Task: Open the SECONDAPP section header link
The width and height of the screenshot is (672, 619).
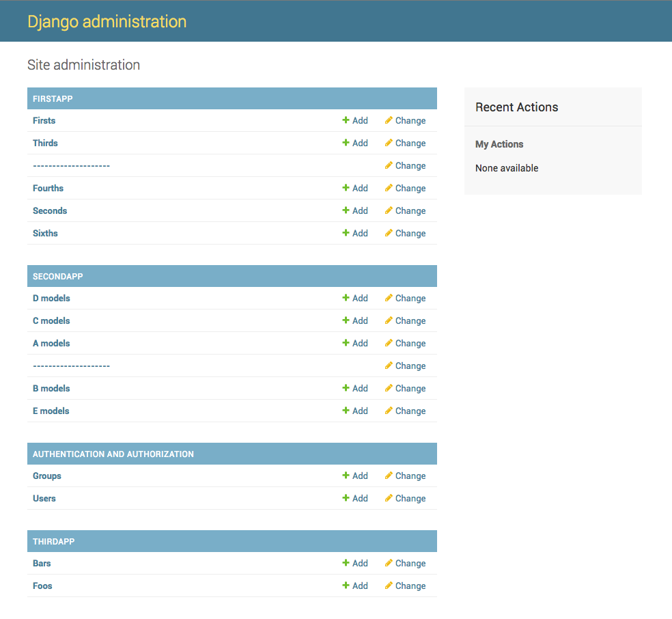Action: click(58, 276)
